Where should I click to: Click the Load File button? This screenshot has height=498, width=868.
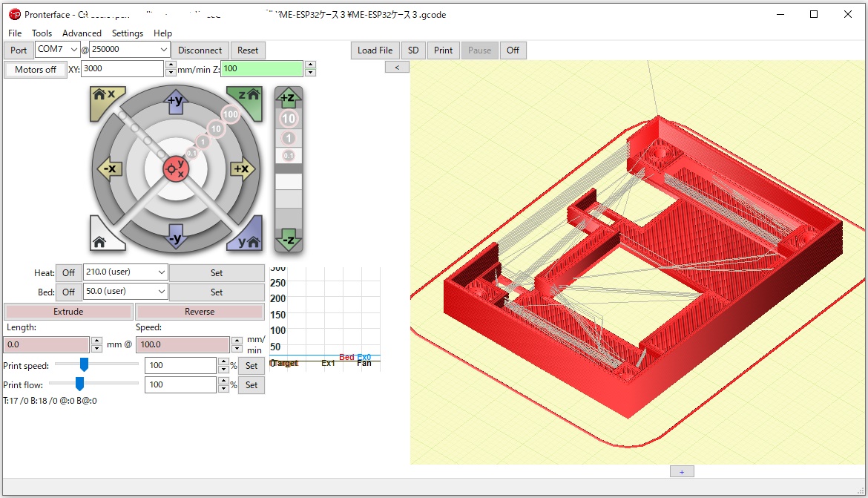(x=375, y=50)
